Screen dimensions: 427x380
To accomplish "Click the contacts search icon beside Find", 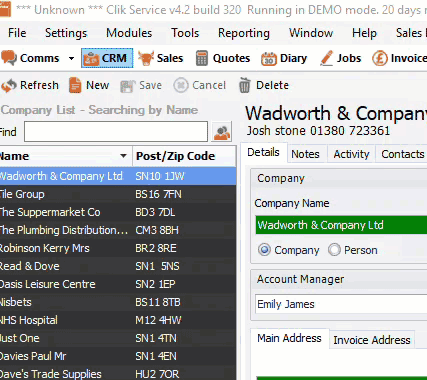I will [222, 132].
